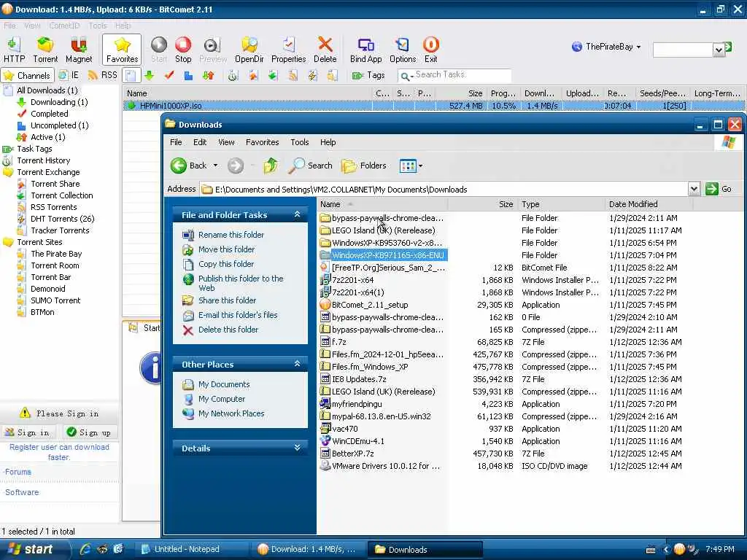Click Copy this folder

[x=226, y=264]
